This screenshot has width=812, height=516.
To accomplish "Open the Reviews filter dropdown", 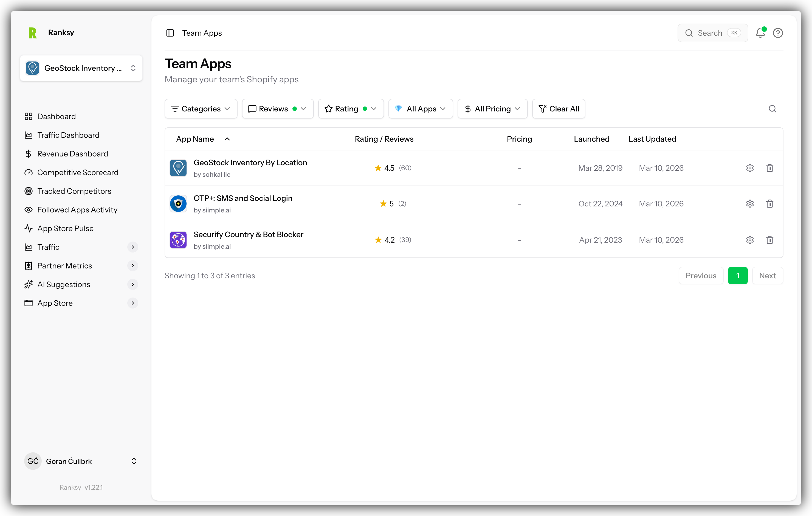I will coord(278,109).
